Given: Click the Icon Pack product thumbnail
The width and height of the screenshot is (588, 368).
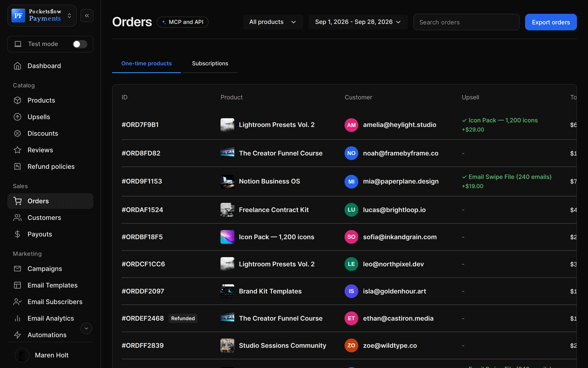Looking at the screenshot, I should 227,237.
